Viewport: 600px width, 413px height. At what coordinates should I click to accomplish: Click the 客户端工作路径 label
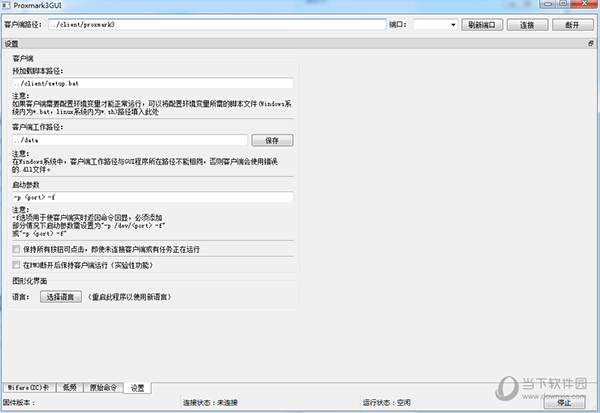(x=38, y=127)
